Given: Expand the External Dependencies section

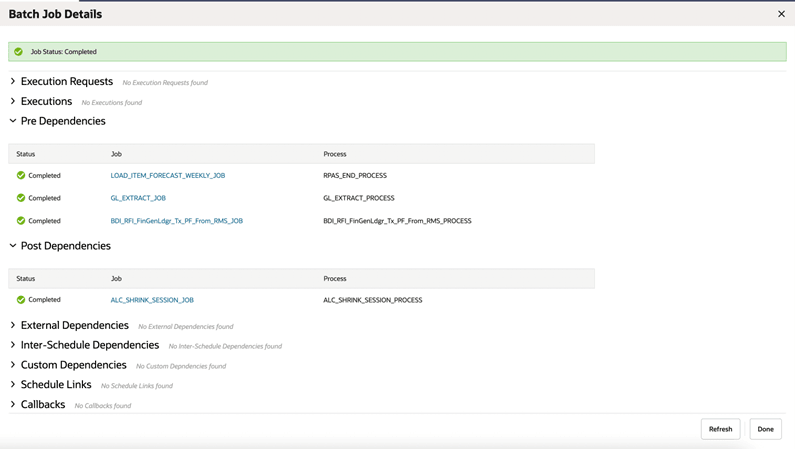Looking at the screenshot, I should click(13, 325).
